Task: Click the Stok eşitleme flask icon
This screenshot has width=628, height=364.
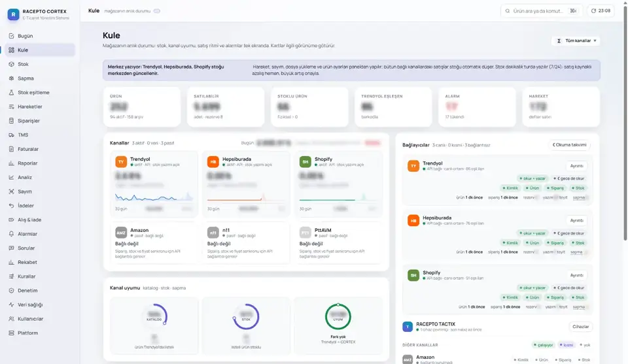Action: click(11, 92)
